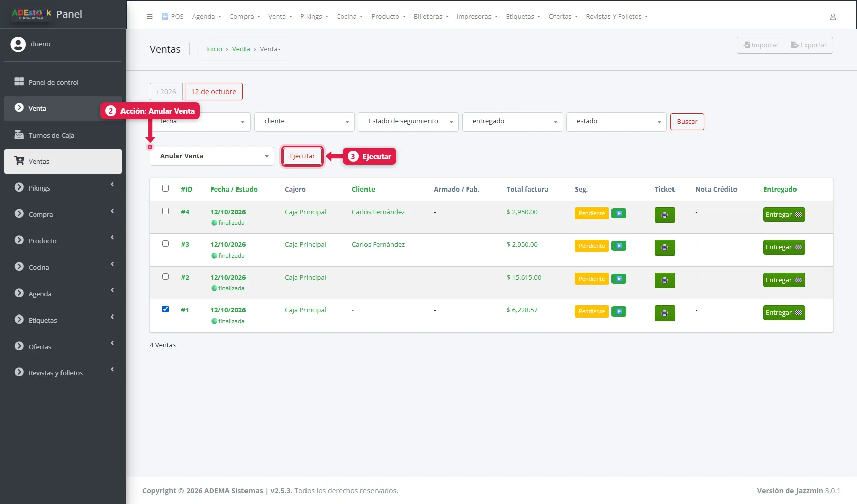Open the Billeteras top menu
Screen dimensions: 857x504
431,16
